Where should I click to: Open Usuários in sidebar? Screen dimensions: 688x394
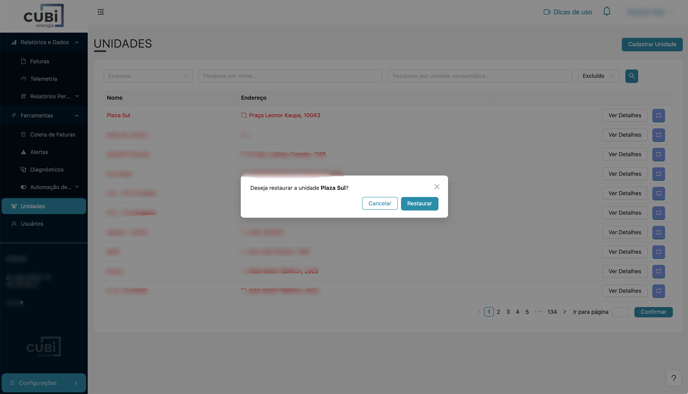[32, 224]
